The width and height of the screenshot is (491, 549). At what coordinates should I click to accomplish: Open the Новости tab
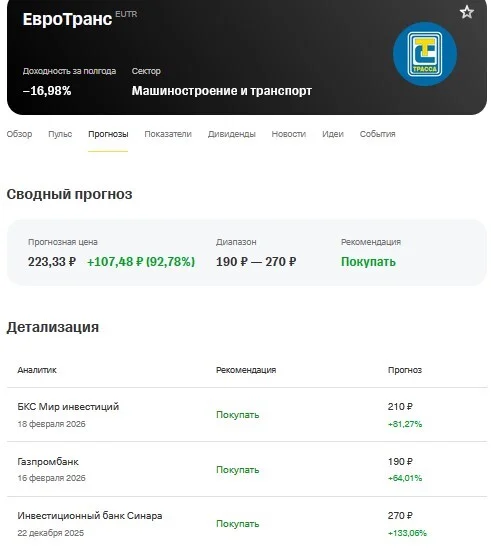pyautogui.click(x=289, y=134)
